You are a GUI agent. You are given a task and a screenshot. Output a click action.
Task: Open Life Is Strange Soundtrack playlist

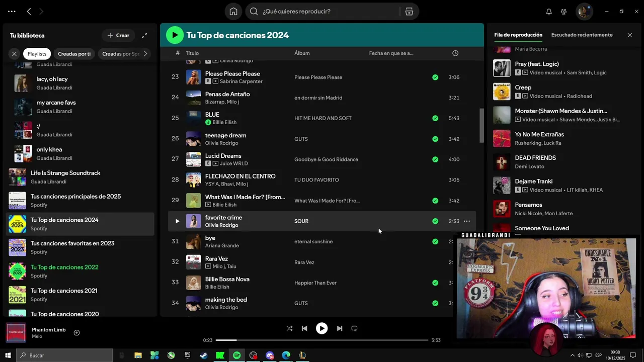tap(80, 177)
